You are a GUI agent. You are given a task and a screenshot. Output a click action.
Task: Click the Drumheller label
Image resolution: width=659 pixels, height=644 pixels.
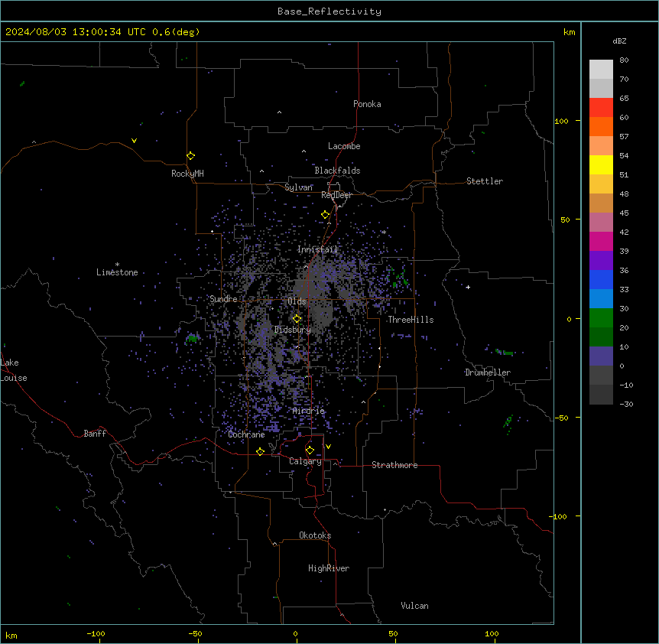488,372
